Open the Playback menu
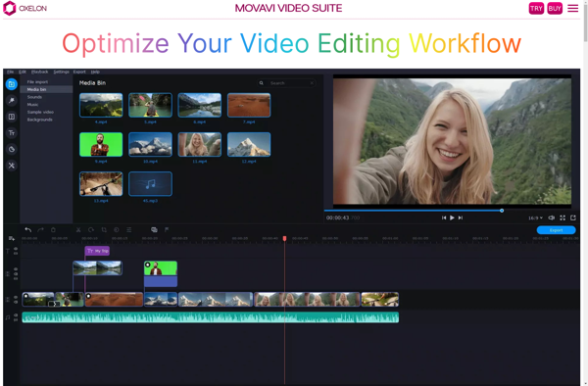 40,72
